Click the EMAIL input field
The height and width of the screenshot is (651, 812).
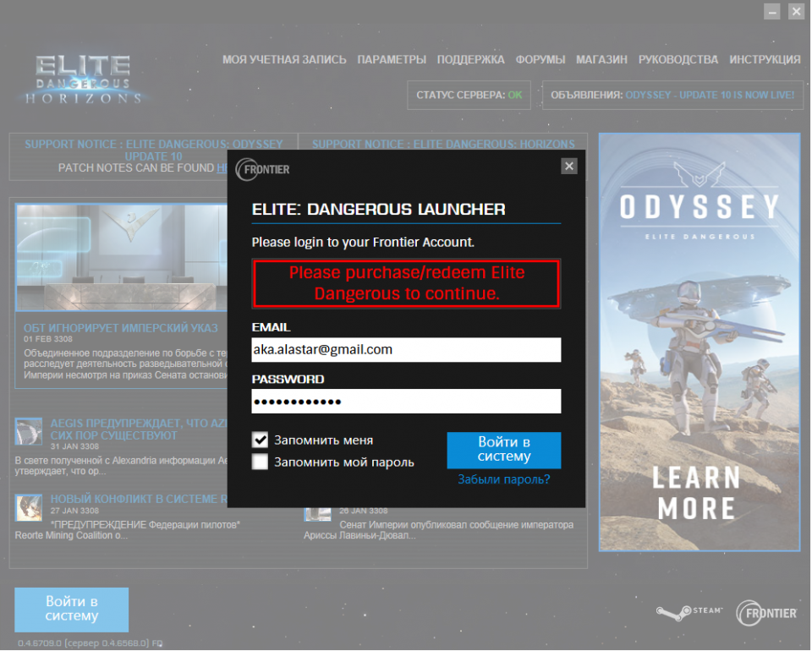[x=406, y=350]
